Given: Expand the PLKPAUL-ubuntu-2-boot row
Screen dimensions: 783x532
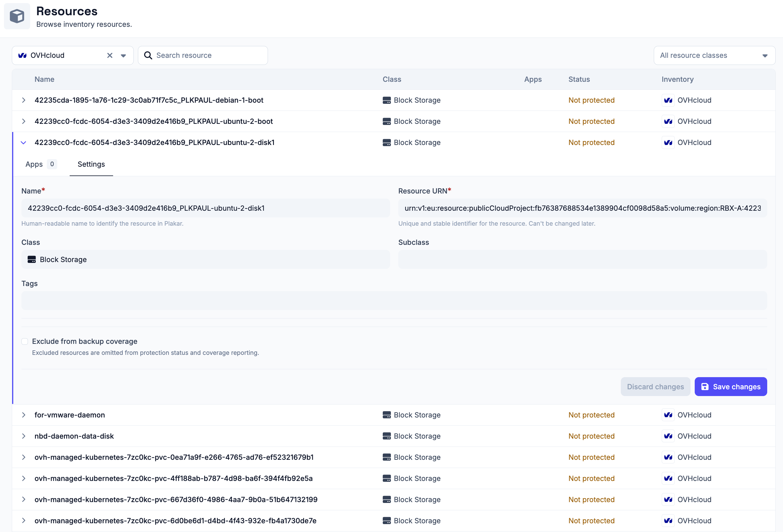Looking at the screenshot, I should pos(24,121).
